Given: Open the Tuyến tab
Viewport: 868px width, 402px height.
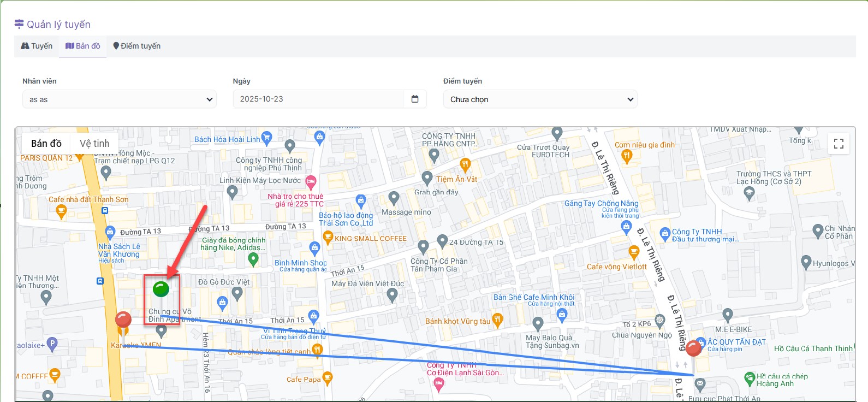Looking at the screenshot, I should tap(37, 46).
